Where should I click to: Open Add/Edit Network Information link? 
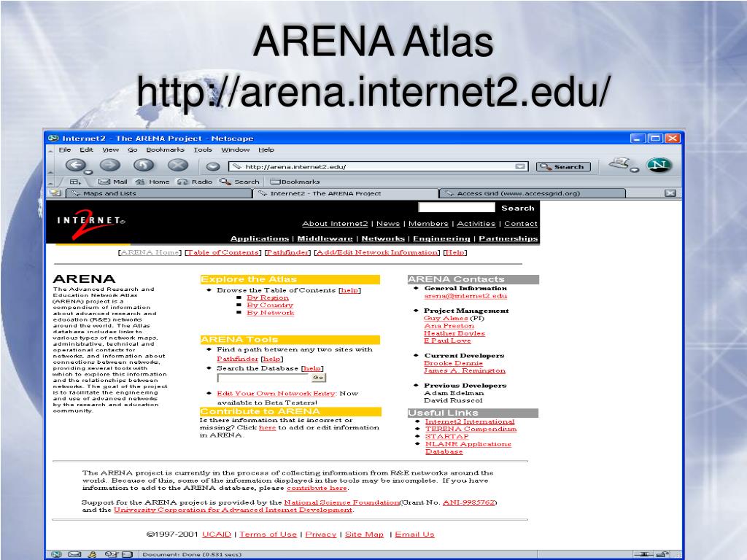(377, 252)
